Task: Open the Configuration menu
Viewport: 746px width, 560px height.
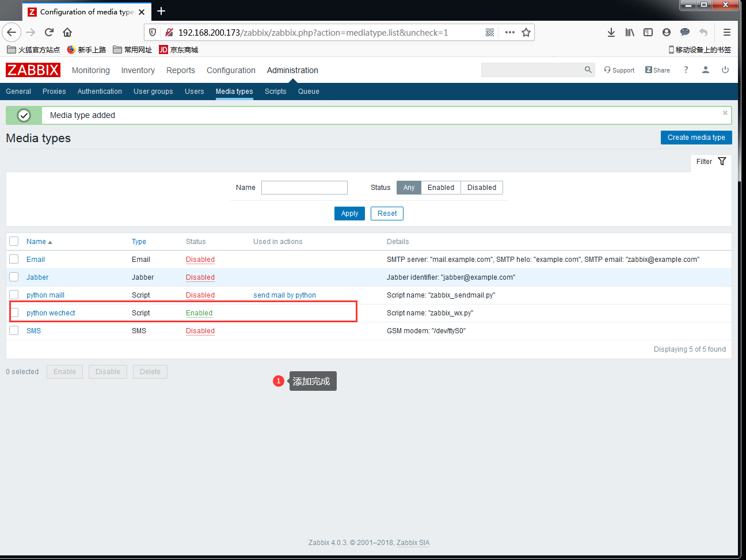Action: (x=231, y=70)
